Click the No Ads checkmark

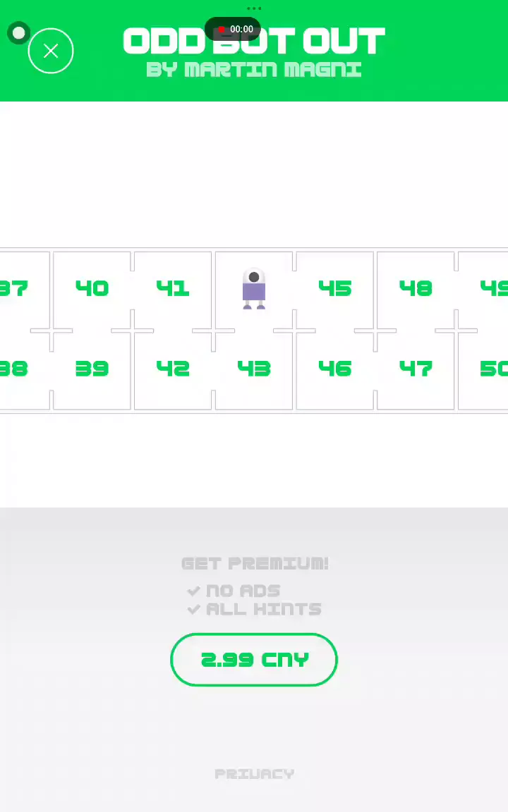[194, 591]
